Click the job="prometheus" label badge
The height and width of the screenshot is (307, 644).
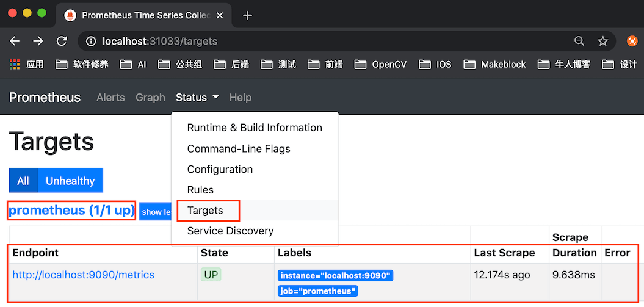pos(318,291)
